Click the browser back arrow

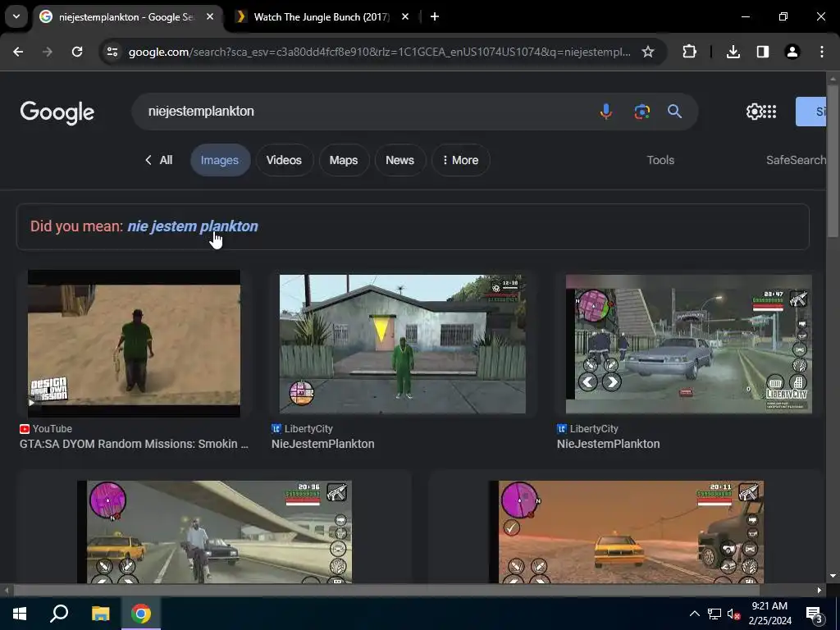click(18, 52)
